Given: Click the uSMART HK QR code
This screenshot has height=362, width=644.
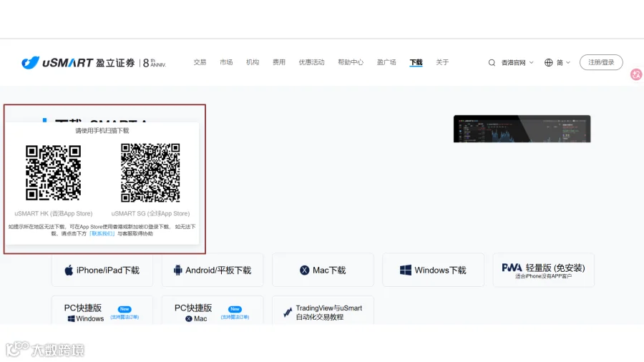Looking at the screenshot, I should click(x=54, y=173).
